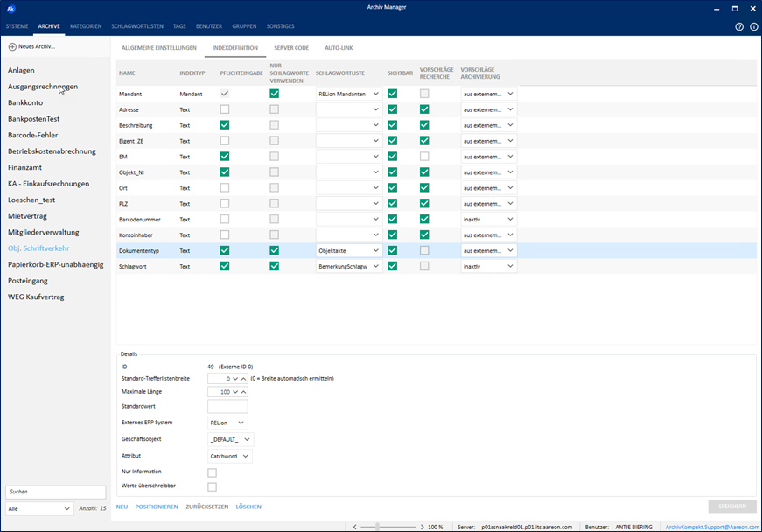762x532 pixels.
Task: Click the plus icon for Neues Archiv
Action: 12,46
